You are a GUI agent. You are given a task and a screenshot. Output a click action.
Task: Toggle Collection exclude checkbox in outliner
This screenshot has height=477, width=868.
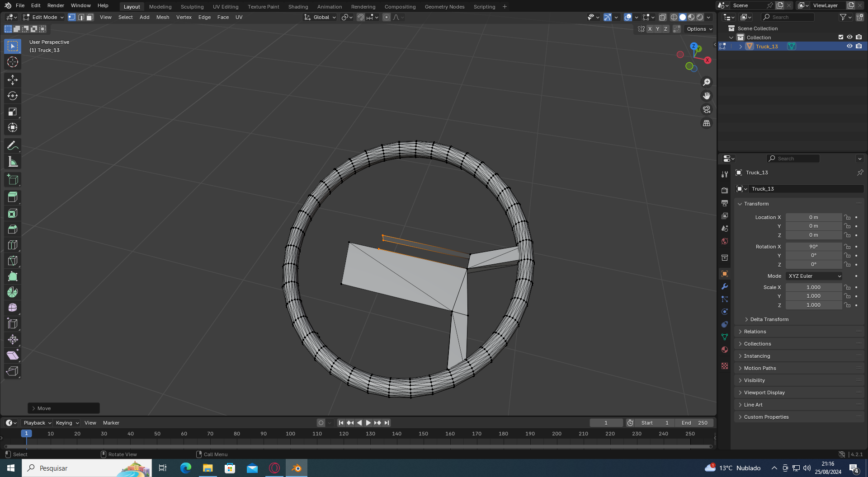click(841, 37)
